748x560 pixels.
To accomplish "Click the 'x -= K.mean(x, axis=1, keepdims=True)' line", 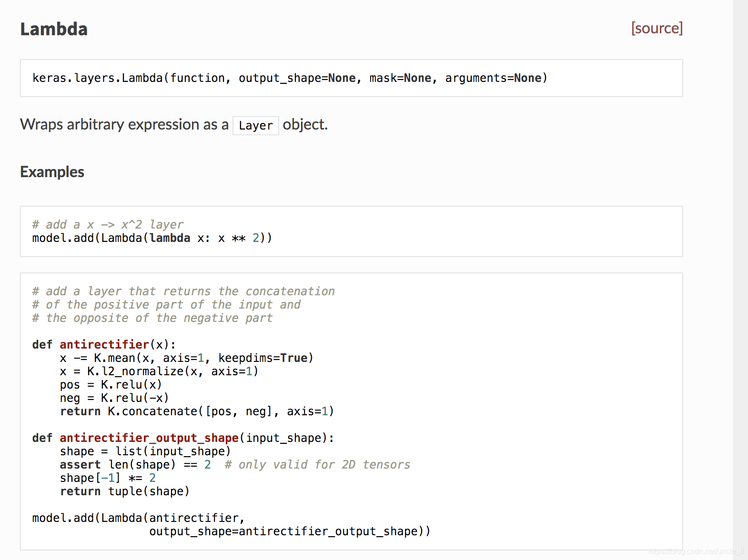I will [x=186, y=358].
